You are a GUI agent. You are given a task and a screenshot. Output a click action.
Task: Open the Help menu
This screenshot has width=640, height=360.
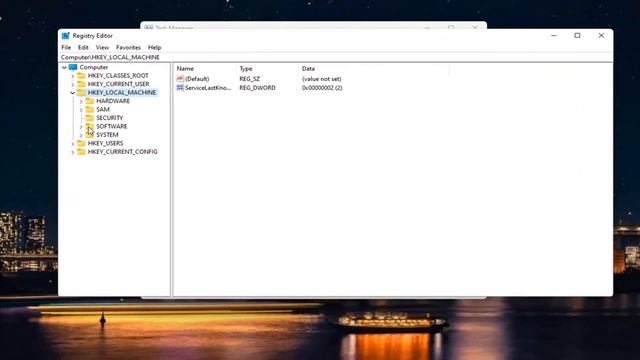pos(155,48)
